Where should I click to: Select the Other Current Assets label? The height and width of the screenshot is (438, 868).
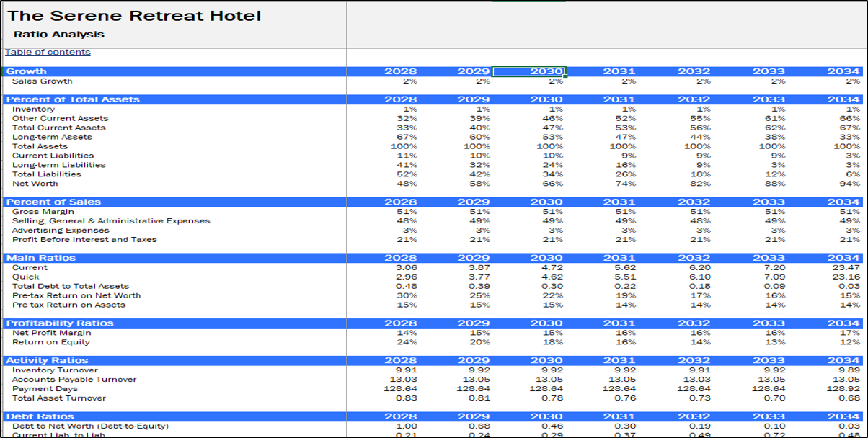coord(60,118)
